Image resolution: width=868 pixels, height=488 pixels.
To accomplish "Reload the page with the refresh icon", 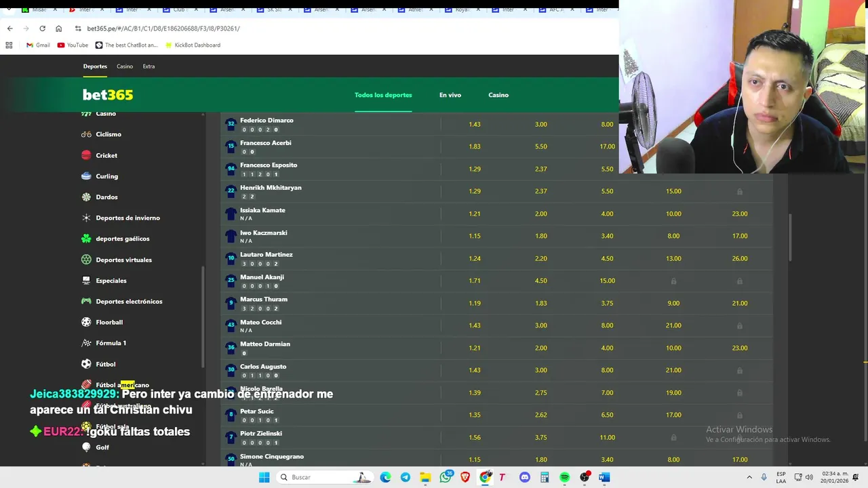I will [42, 28].
